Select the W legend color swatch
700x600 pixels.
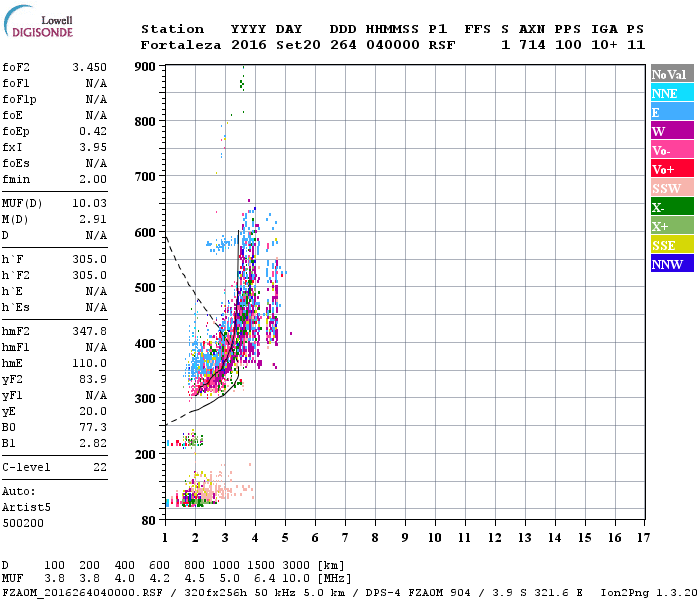pyautogui.click(x=672, y=131)
